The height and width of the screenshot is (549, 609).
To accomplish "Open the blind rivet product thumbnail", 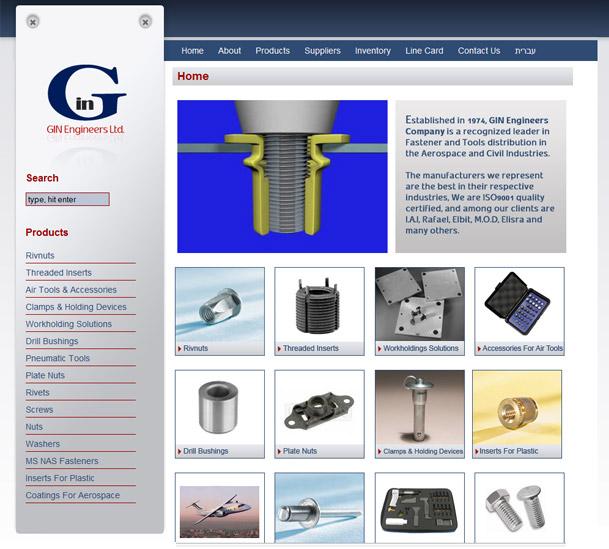I will point(319,508).
